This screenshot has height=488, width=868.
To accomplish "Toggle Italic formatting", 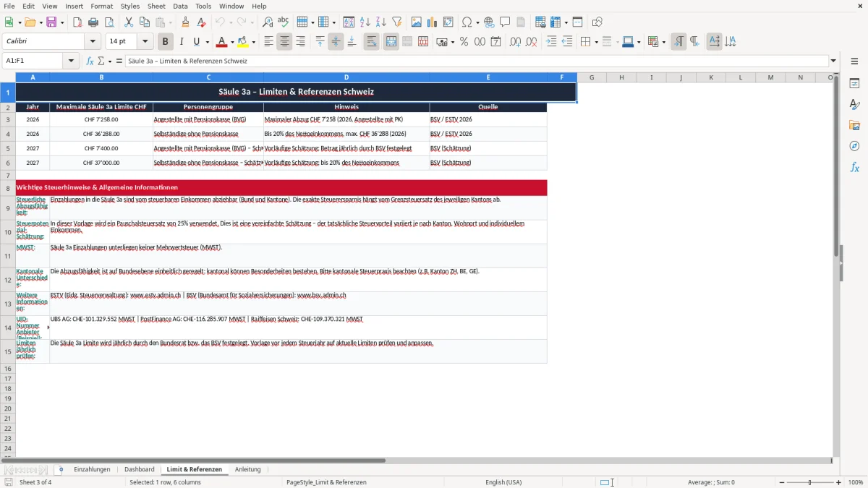I will [181, 42].
